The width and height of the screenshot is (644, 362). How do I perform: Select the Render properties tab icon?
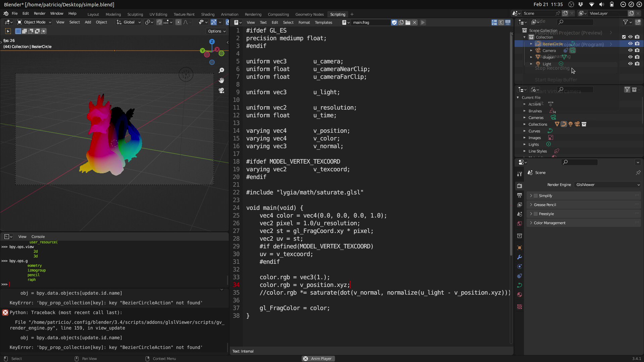click(519, 186)
